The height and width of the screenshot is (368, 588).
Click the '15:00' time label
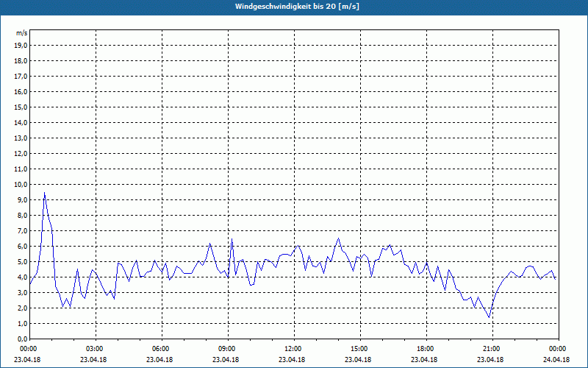click(360, 349)
